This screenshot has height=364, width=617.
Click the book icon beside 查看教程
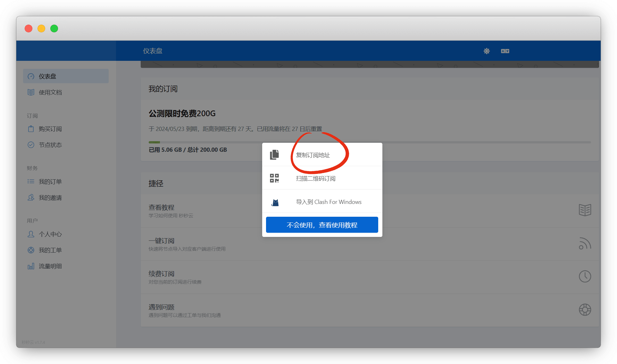coord(585,210)
